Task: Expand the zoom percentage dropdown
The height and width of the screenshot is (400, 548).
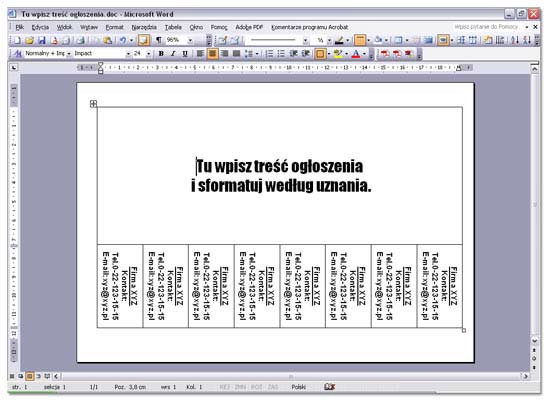Action: [x=190, y=41]
